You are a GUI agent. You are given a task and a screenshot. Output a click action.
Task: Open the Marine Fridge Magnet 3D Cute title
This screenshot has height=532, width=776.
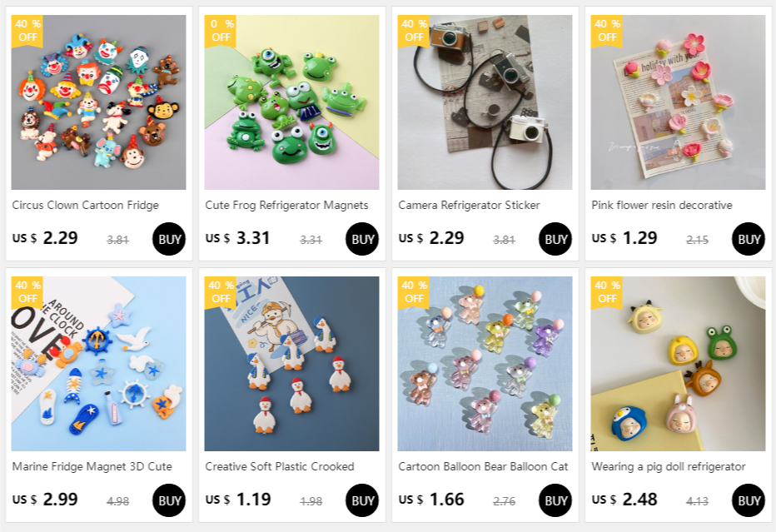click(92, 466)
